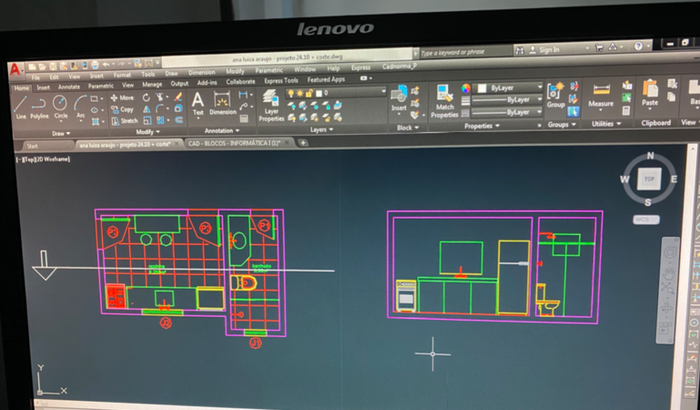Select the Dimension tool
Screen dimensions: 700x410
pos(222,103)
